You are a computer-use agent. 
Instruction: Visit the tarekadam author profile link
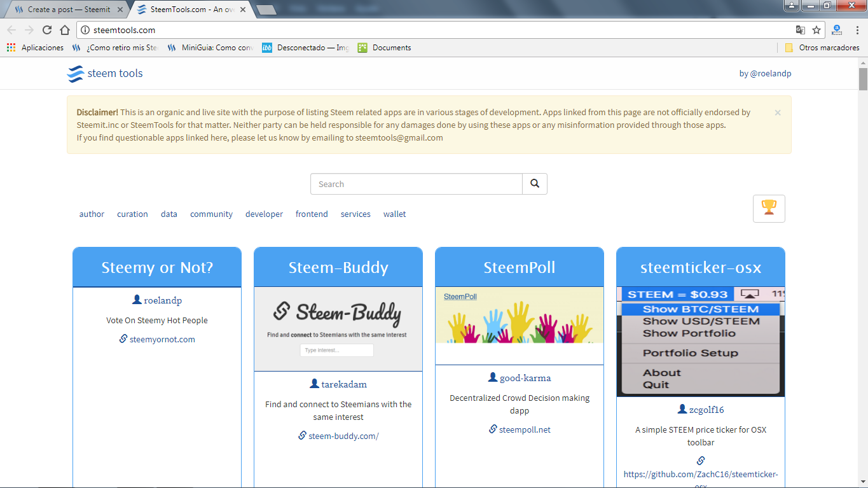click(x=344, y=384)
